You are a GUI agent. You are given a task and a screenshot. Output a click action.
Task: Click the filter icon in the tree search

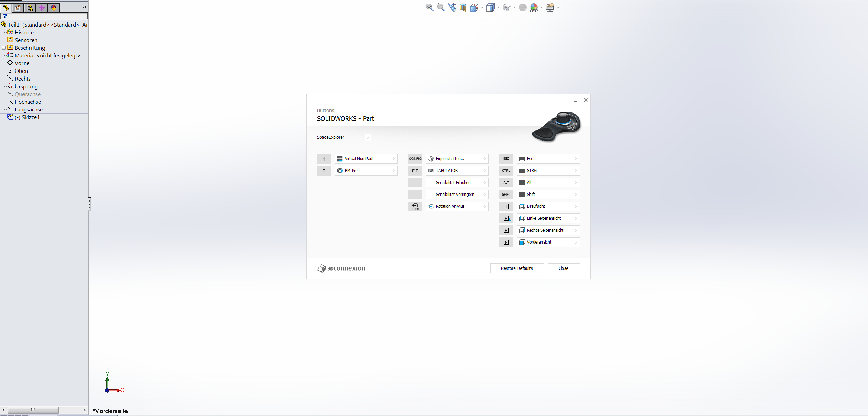tap(5, 16)
